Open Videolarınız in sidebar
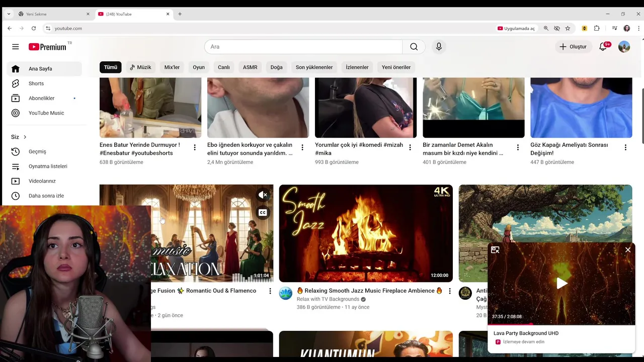The image size is (644, 362). 44,181
